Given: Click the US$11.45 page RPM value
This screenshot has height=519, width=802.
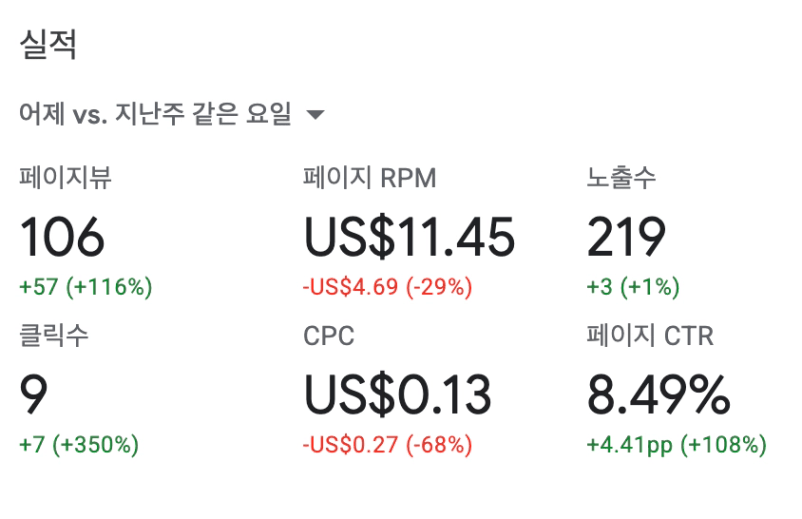Looking at the screenshot, I should coord(409,238).
